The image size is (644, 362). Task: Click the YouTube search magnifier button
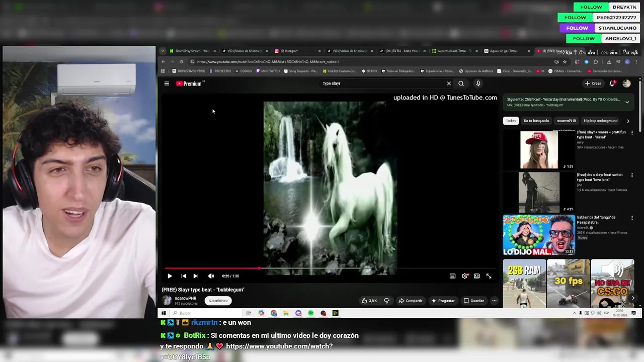coord(461,83)
